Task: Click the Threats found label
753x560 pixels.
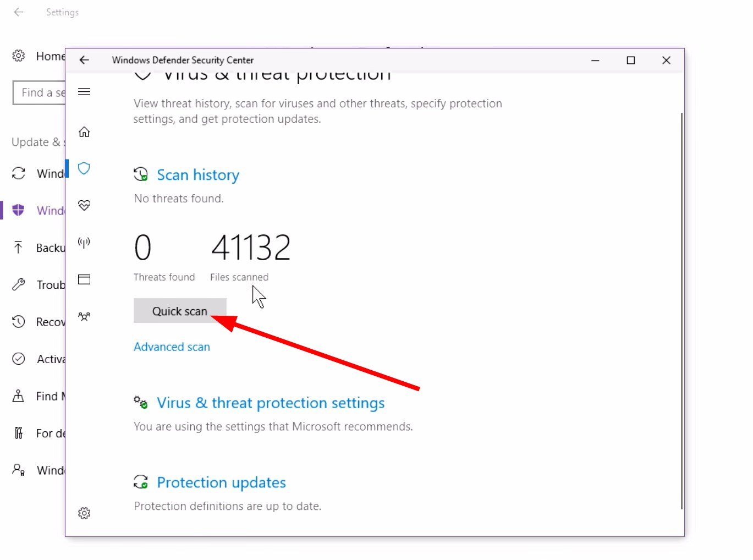Action: coord(164,277)
